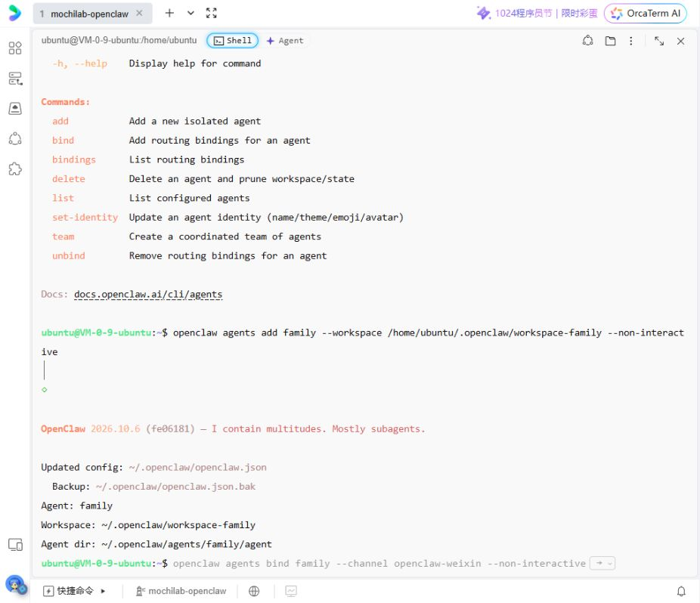Open notifications bell icon
The image size is (700, 603).
(x=681, y=591)
